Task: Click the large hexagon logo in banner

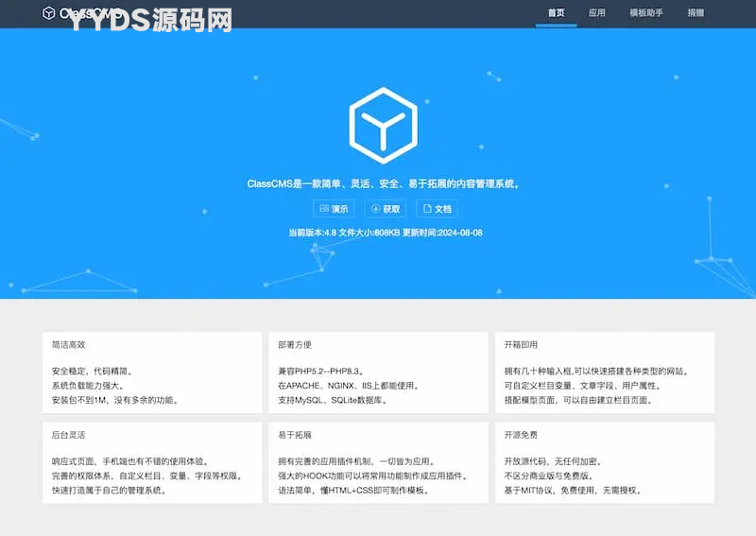Action: (x=382, y=126)
